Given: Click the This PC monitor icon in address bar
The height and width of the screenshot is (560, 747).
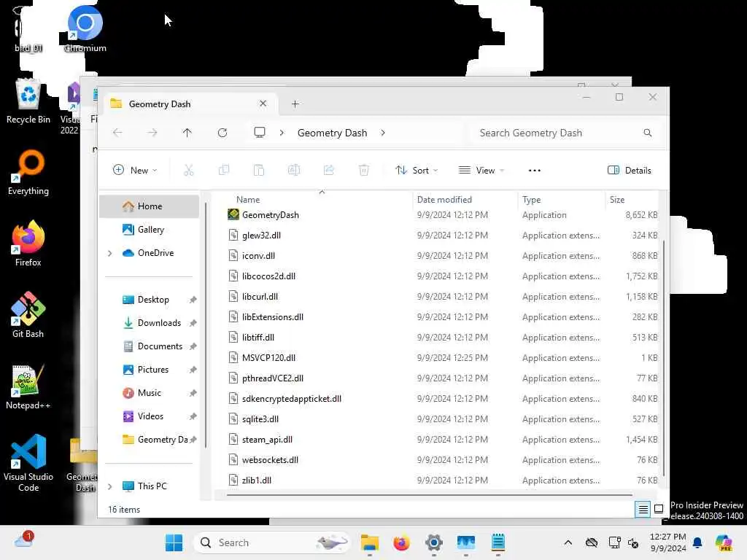Looking at the screenshot, I should coord(260,133).
